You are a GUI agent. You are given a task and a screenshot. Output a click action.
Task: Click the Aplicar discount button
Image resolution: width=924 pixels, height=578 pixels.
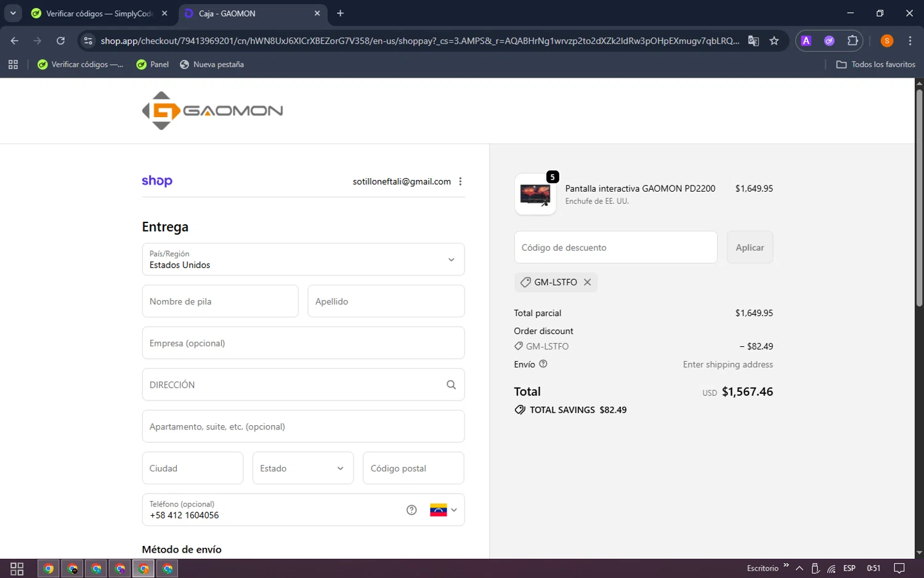click(750, 247)
